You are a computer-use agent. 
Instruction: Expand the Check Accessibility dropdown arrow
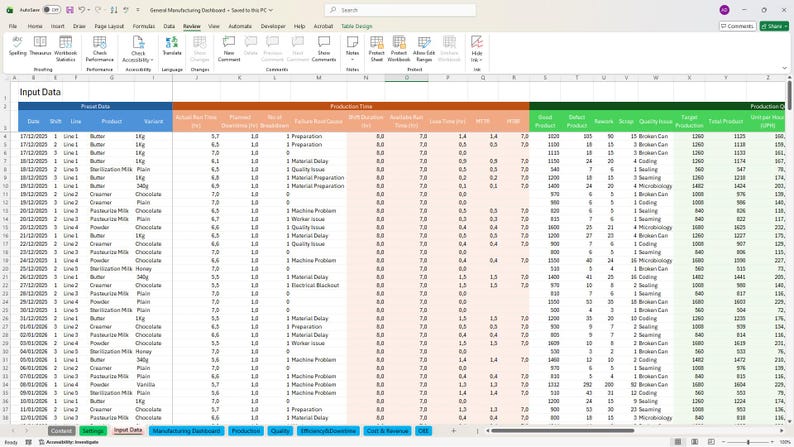[x=152, y=60]
